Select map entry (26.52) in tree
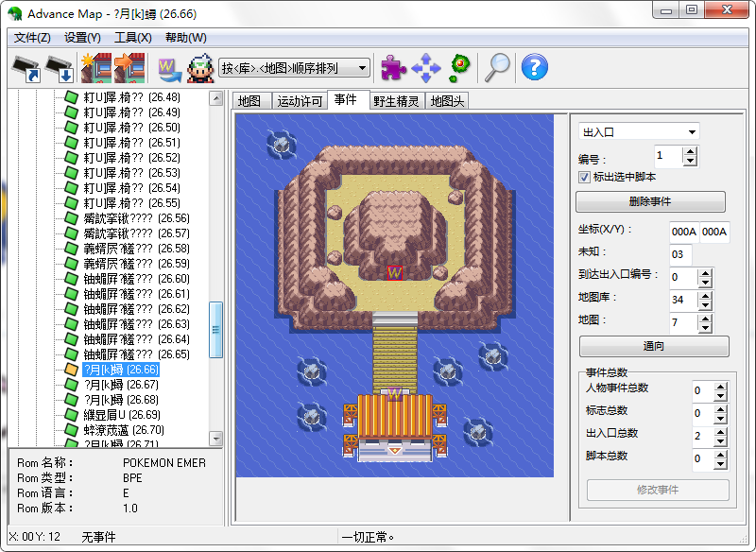 click(131, 158)
